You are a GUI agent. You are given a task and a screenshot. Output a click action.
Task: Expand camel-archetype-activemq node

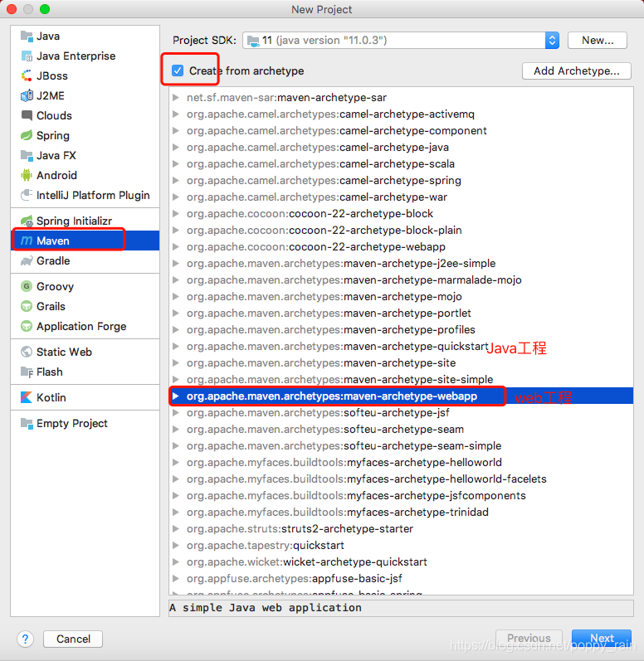coord(176,114)
